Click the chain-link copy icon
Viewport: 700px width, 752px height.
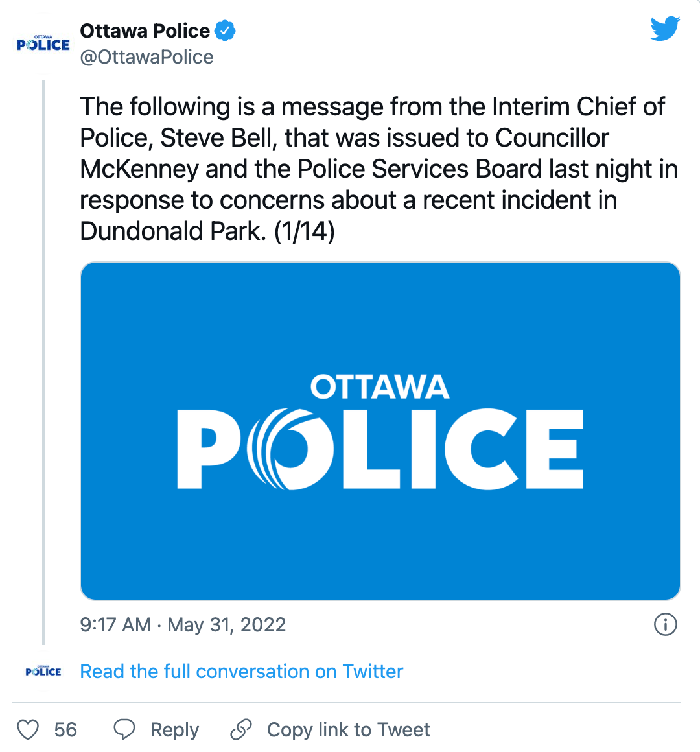[241, 729]
